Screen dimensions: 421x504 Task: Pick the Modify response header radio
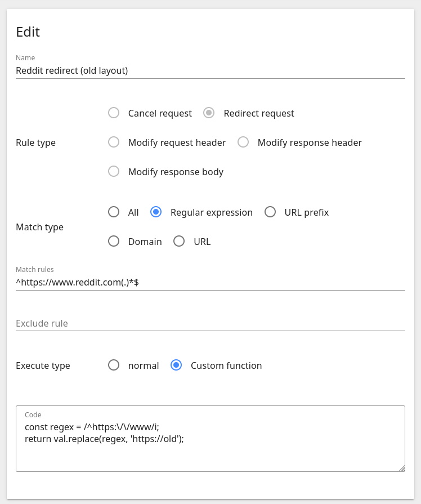pos(243,142)
